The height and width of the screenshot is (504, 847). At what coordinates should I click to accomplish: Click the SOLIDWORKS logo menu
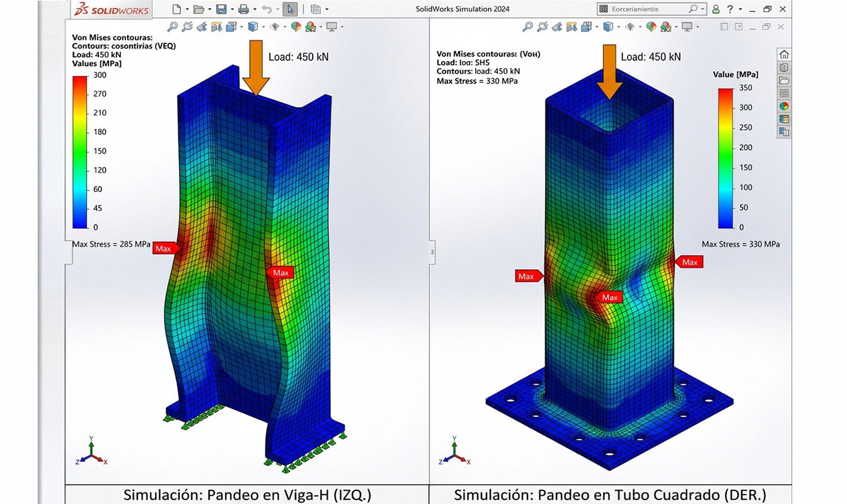click(111, 9)
